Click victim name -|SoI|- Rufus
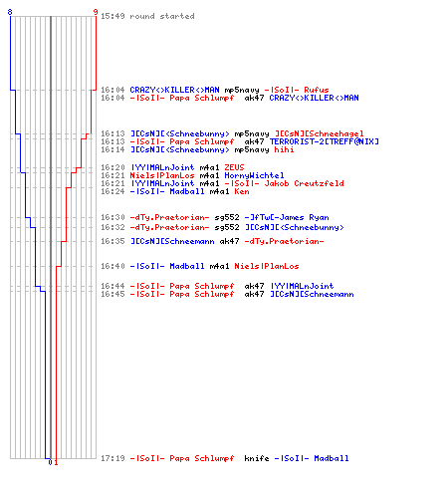This screenshot has height=498, width=448. click(x=297, y=90)
